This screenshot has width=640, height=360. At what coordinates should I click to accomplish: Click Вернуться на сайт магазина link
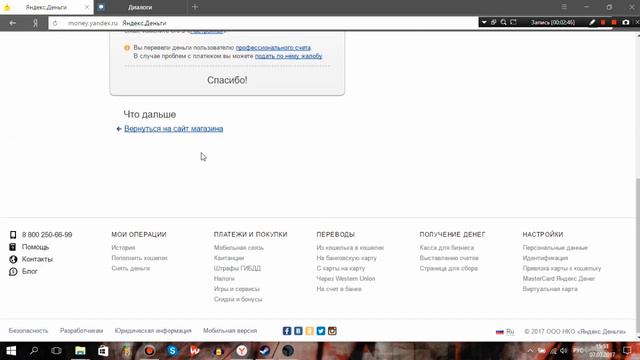point(173,129)
